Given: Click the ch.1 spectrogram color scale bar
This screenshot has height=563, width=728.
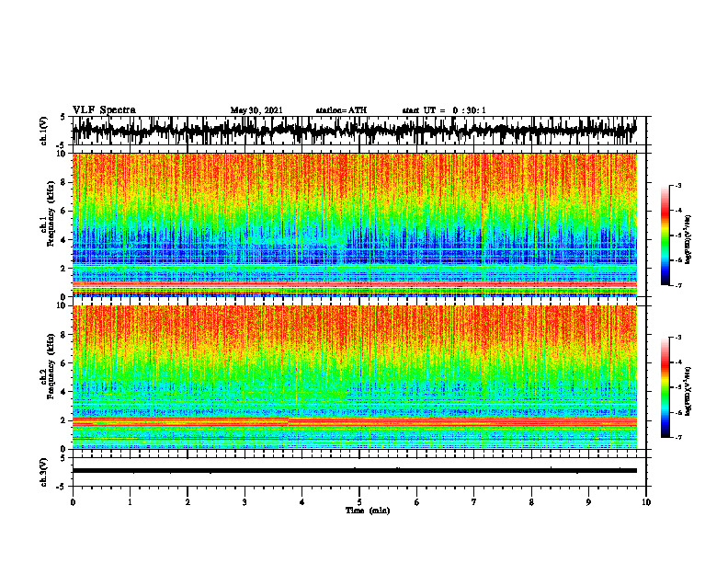Looking at the screenshot, I should tap(665, 236).
